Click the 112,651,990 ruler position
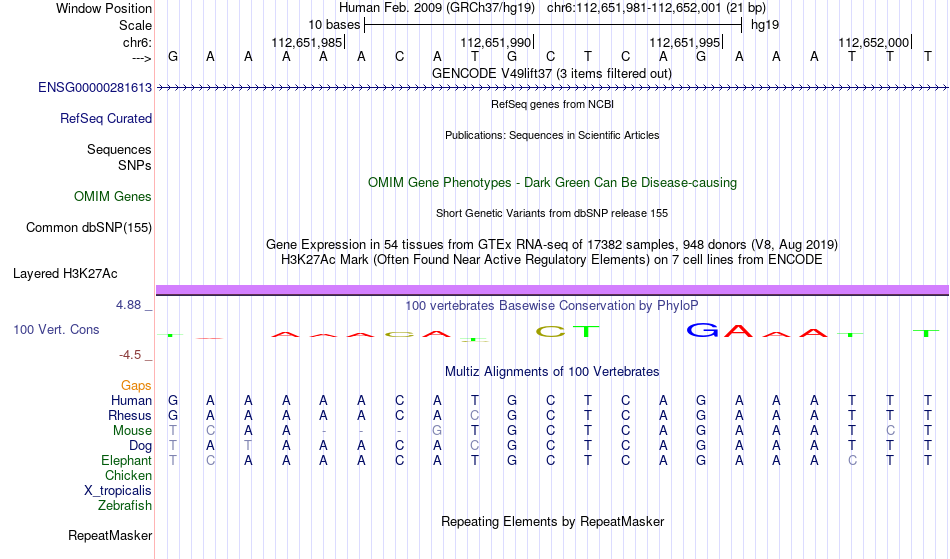The width and height of the screenshot is (950, 559). (496, 42)
